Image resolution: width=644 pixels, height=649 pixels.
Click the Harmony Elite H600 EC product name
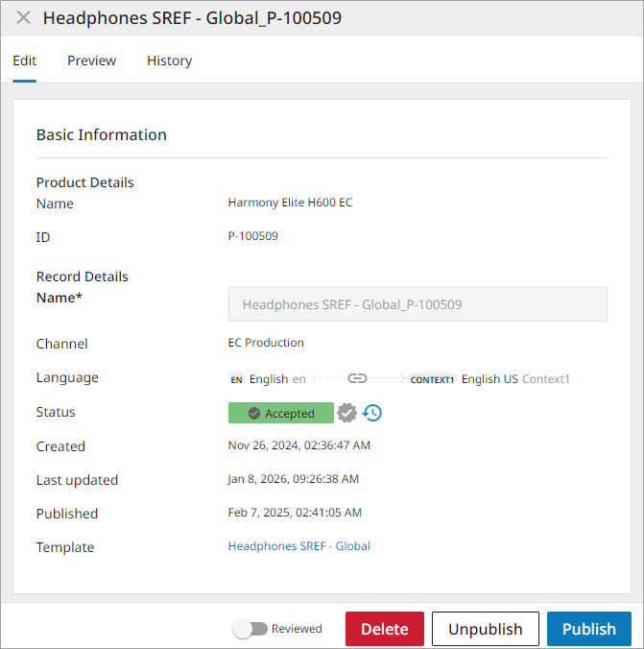[x=290, y=203]
